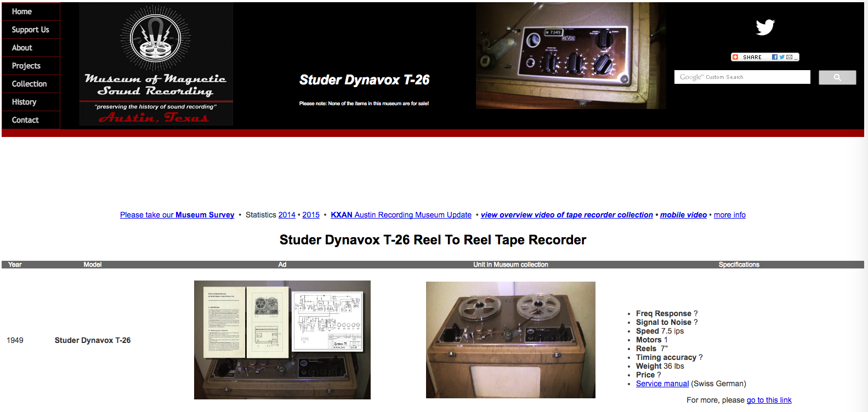Open the Support Us menu item
This screenshot has width=868, height=412.
coord(31,30)
